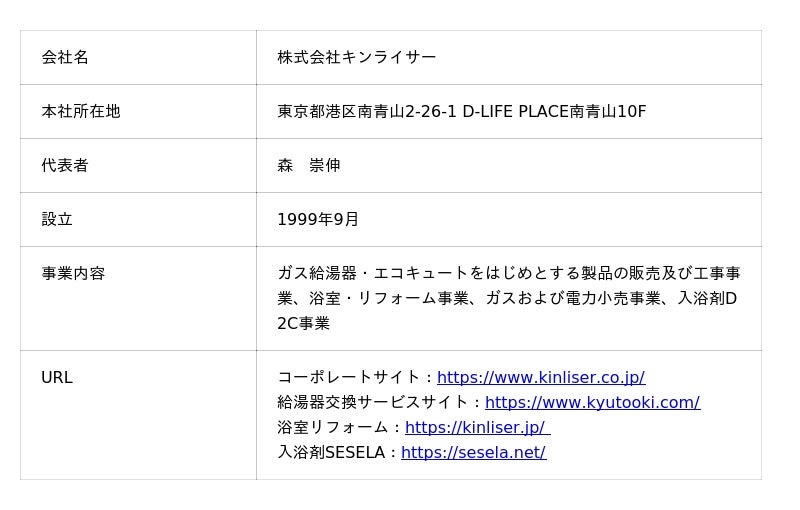Open the kyutooki.com water heater link
Image resolution: width=800 pixels, height=510 pixels.
(x=592, y=402)
